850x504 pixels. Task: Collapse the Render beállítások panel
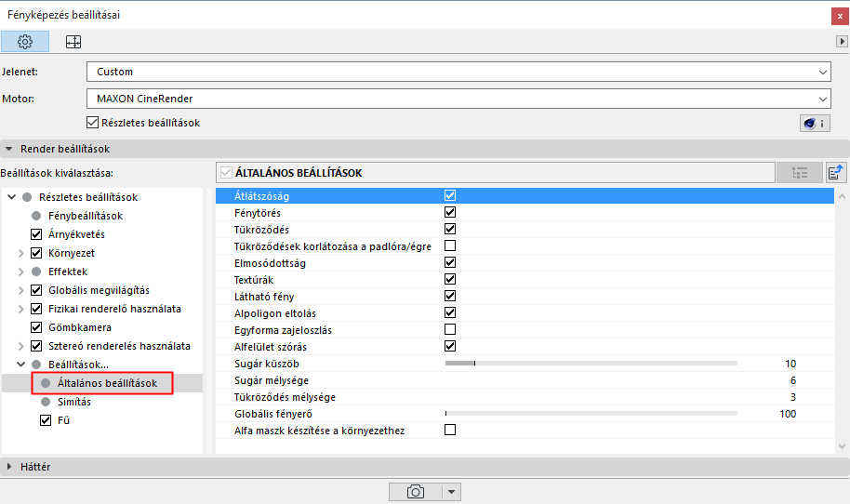tap(9, 149)
